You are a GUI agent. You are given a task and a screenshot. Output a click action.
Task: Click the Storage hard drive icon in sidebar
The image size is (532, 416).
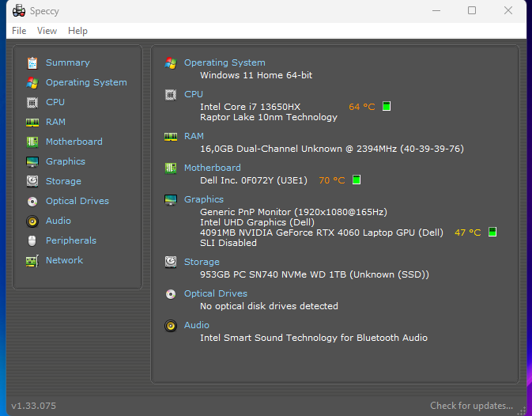point(32,182)
